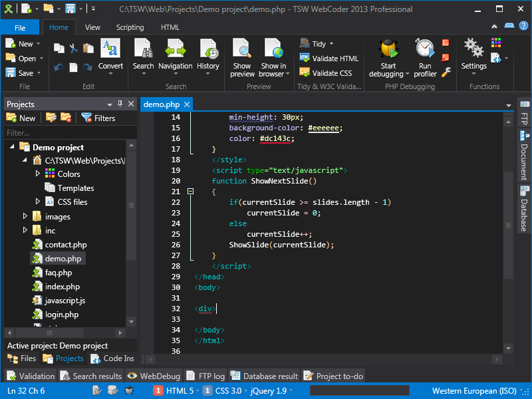The height and width of the screenshot is (399, 532).
Task: Click the Filter input field in Projects
Action: pyautogui.click(x=66, y=132)
